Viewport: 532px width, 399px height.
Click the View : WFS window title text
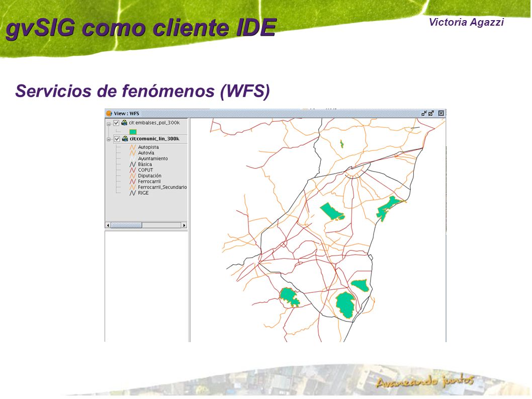(127, 113)
